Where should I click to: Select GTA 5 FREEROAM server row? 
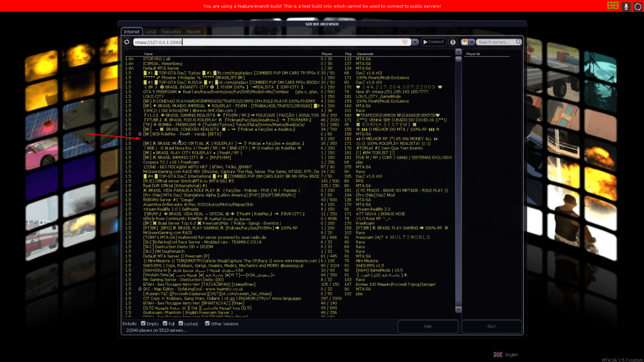[288, 92]
